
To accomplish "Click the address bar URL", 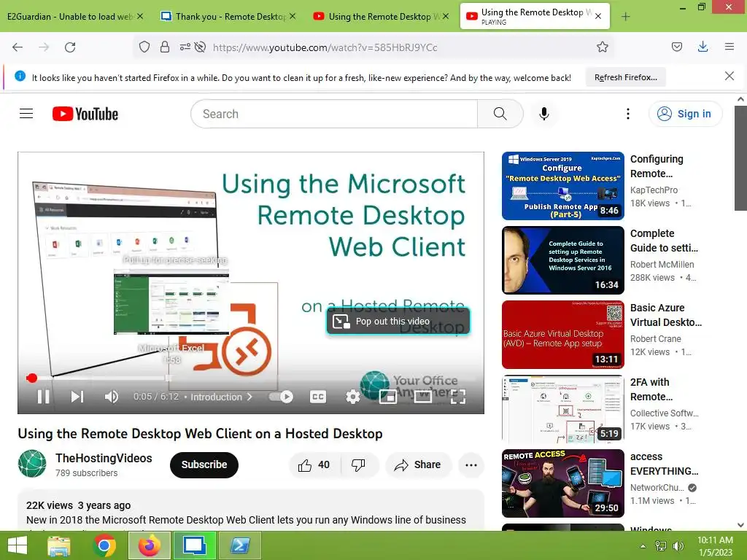I will pos(325,47).
